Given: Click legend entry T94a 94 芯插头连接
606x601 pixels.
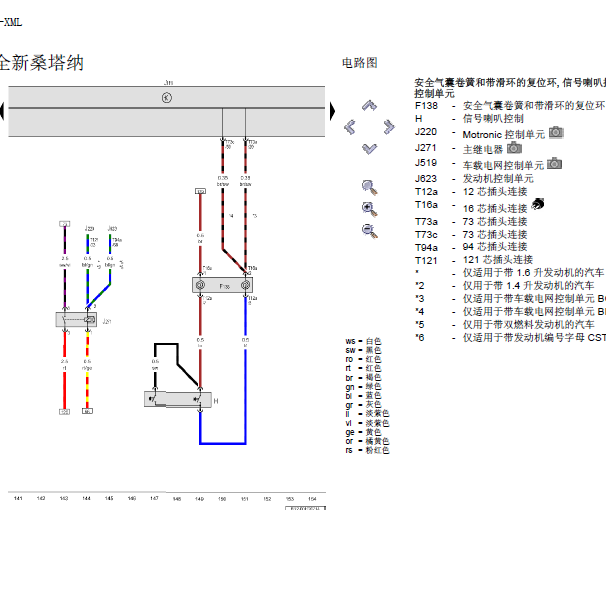Looking at the screenshot, I should point(471,247).
